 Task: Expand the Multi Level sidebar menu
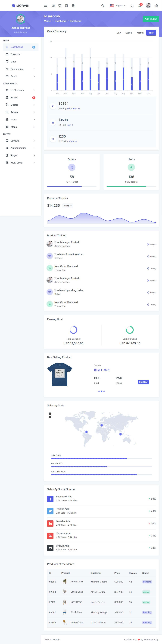(21, 163)
